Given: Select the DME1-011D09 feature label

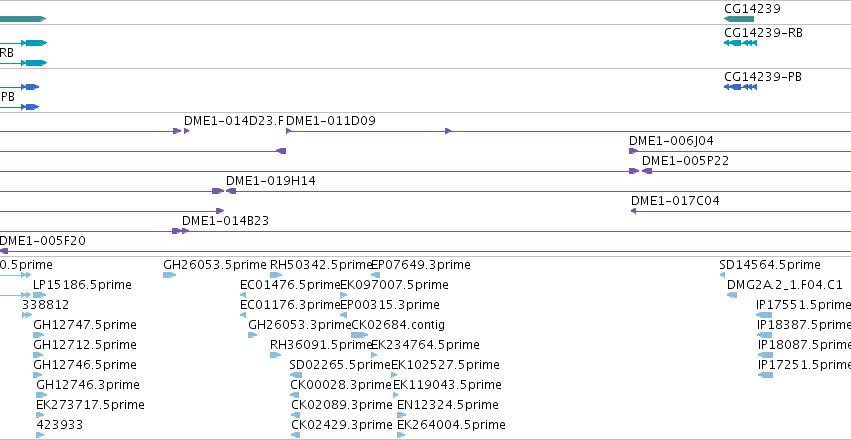Looking at the screenshot, I should [331, 121].
